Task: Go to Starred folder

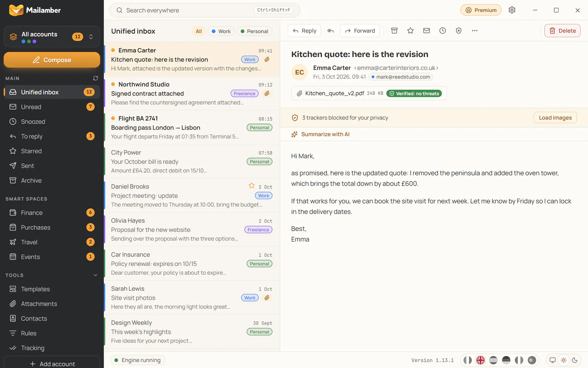Action: pyautogui.click(x=52, y=151)
